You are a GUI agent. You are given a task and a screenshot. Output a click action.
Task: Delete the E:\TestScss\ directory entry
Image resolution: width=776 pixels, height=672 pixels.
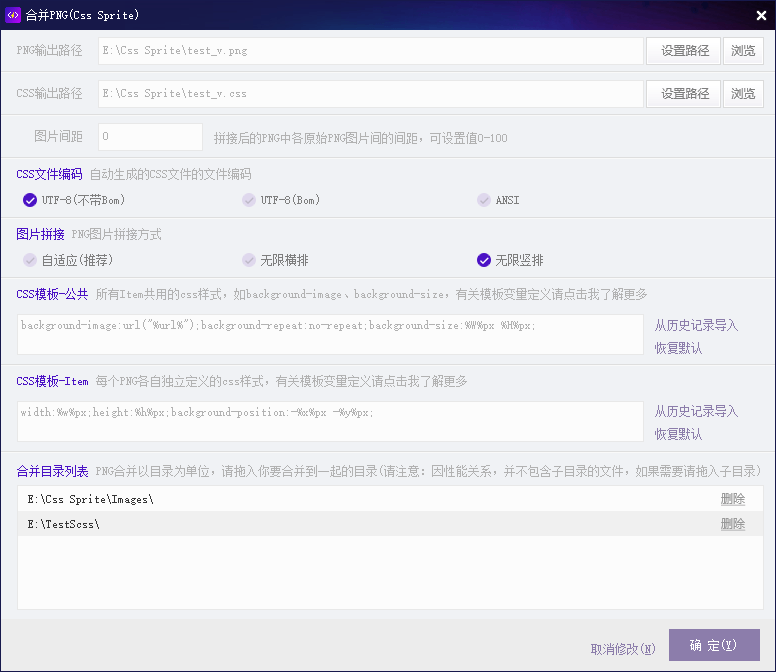tap(732, 524)
